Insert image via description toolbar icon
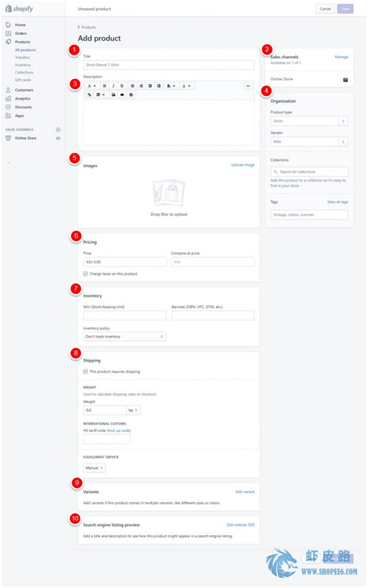This screenshot has height=588, width=368. [113, 95]
